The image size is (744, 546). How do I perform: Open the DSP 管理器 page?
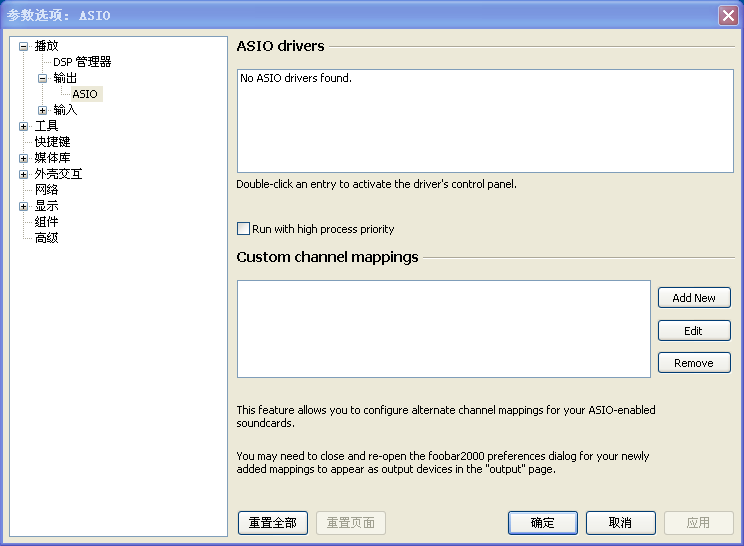pos(82,62)
